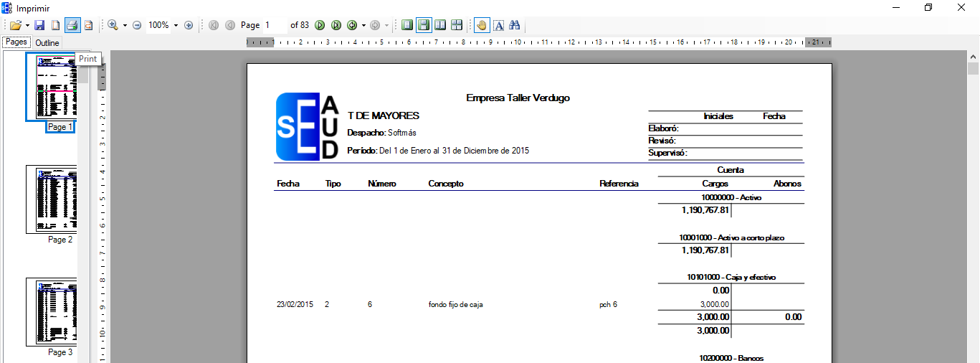Switch to continuous page view mode

pos(424,25)
